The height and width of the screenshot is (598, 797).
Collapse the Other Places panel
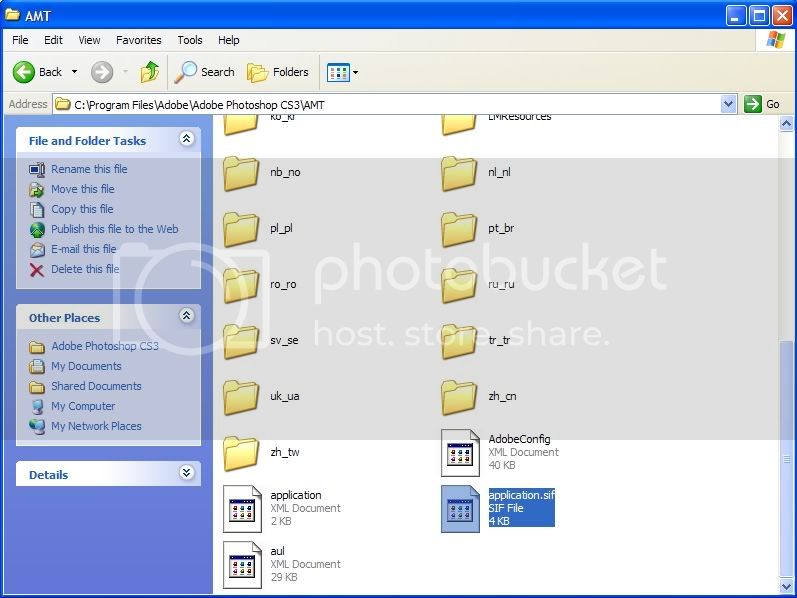186,317
